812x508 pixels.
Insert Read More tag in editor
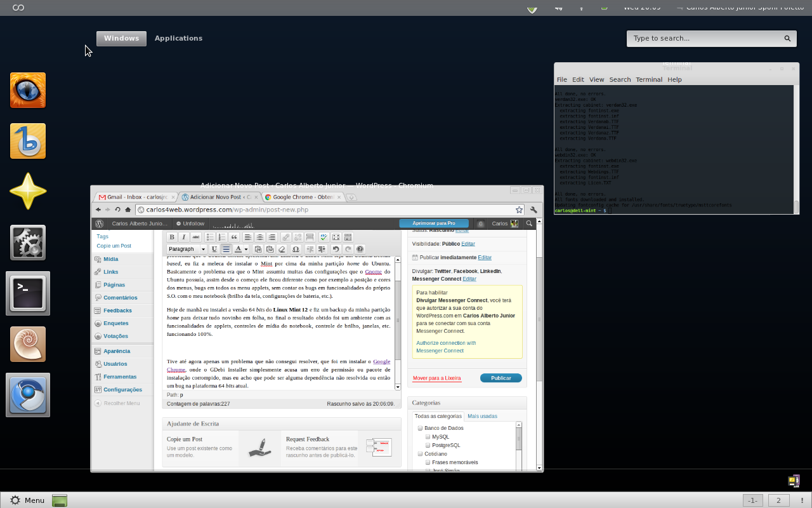310,237
